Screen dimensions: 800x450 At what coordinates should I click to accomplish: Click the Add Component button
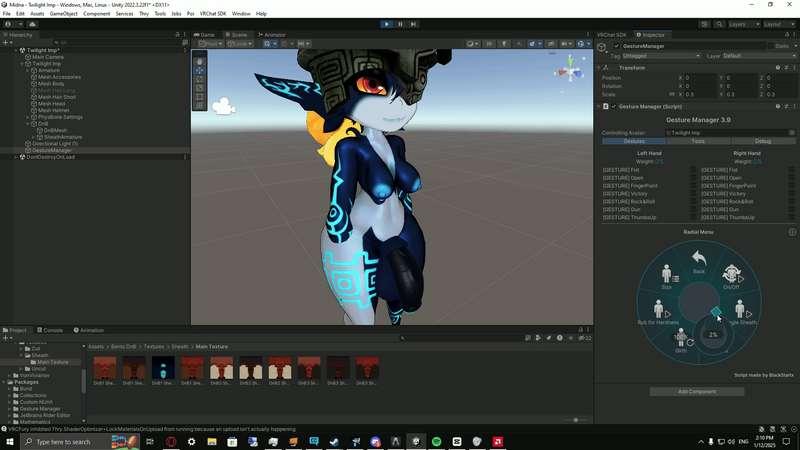click(x=697, y=391)
